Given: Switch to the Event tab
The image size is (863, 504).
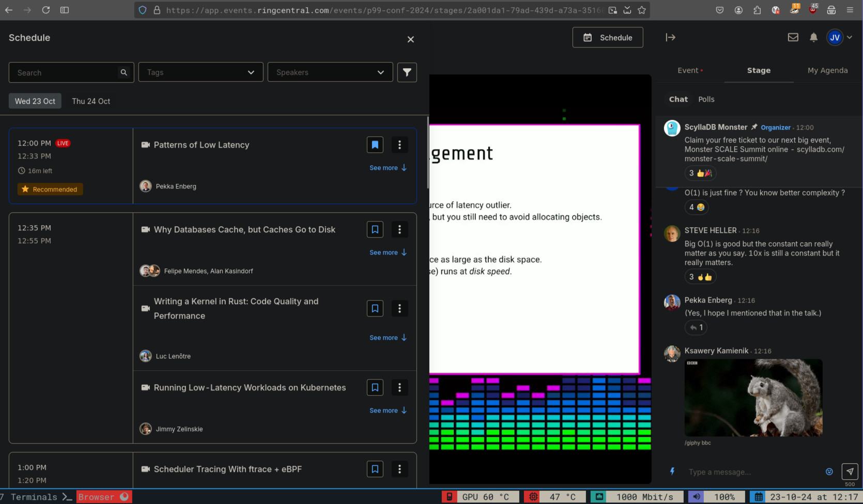Looking at the screenshot, I should pyautogui.click(x=690, y=70).
